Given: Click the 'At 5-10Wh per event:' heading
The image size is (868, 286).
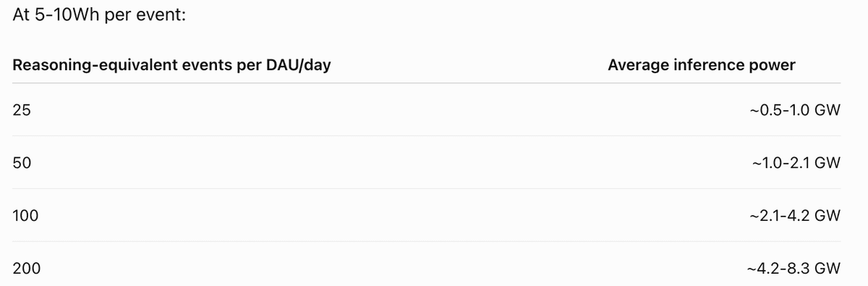Looking at the screenshot, I should (99, 16).
